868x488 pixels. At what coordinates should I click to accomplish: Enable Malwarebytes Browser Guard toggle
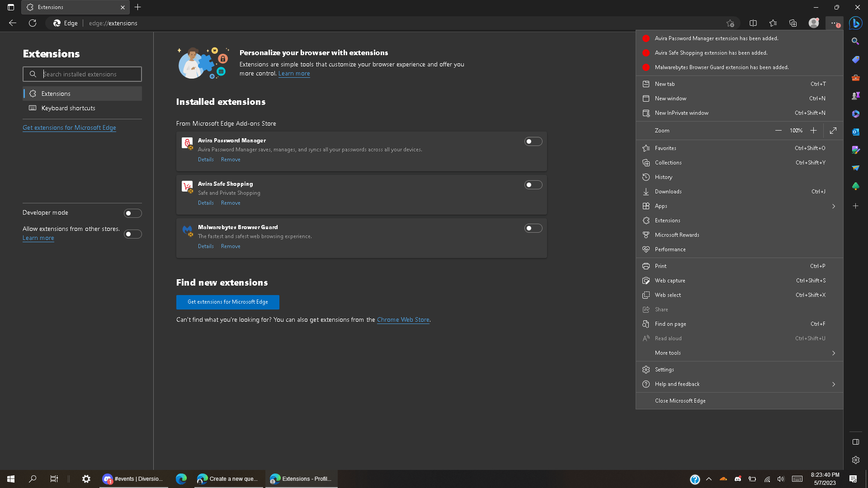coord(533,228)
